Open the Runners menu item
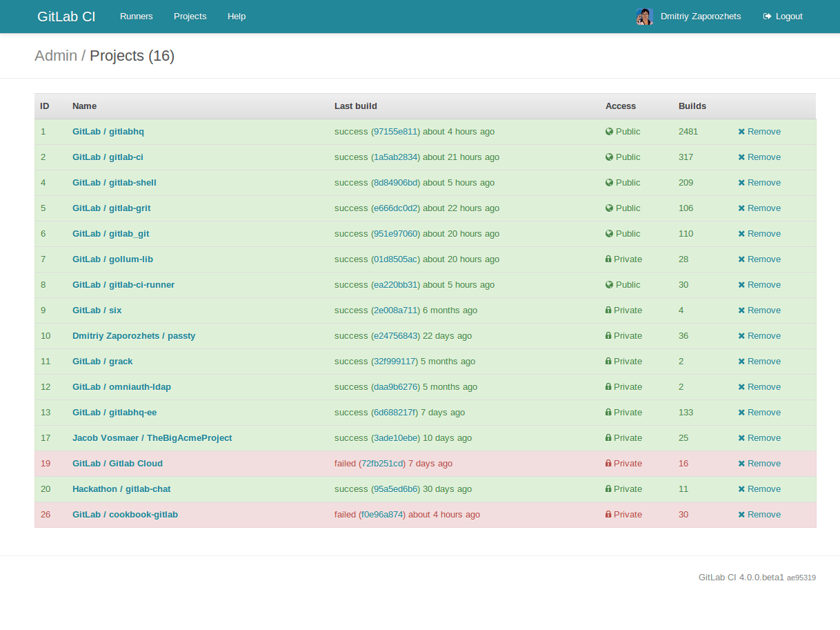 click(137, 17)
